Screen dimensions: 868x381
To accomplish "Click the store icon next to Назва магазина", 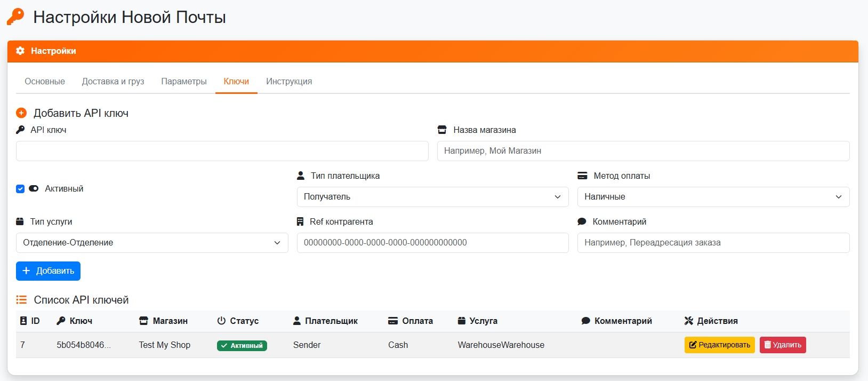I will (x=442, y=130).
